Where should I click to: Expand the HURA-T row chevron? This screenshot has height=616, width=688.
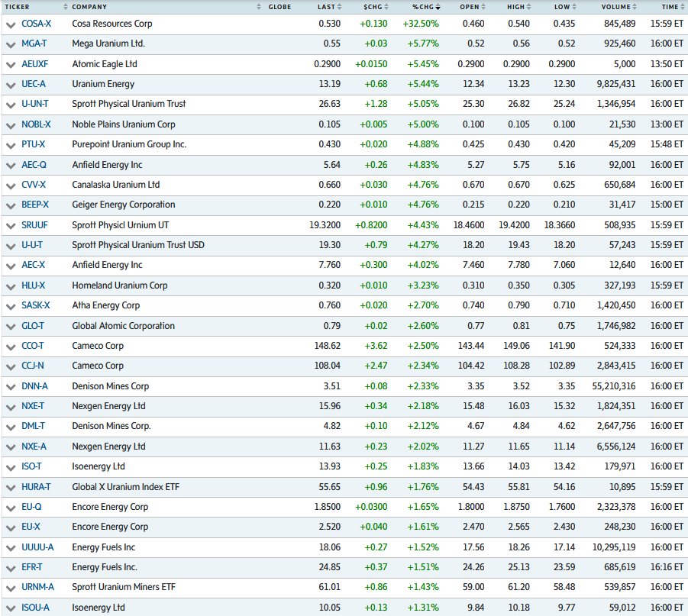click(x=11, y=489)
